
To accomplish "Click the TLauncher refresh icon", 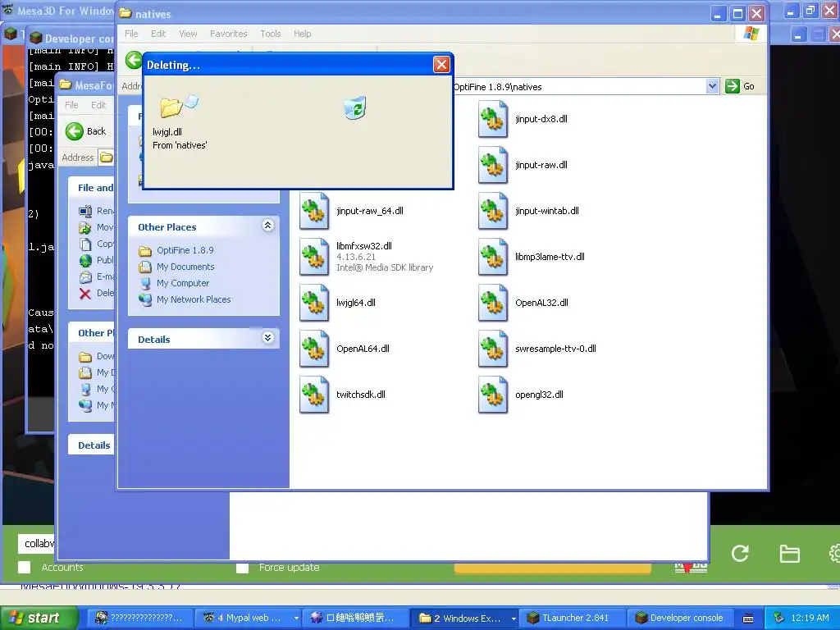I will pos(740,554).
